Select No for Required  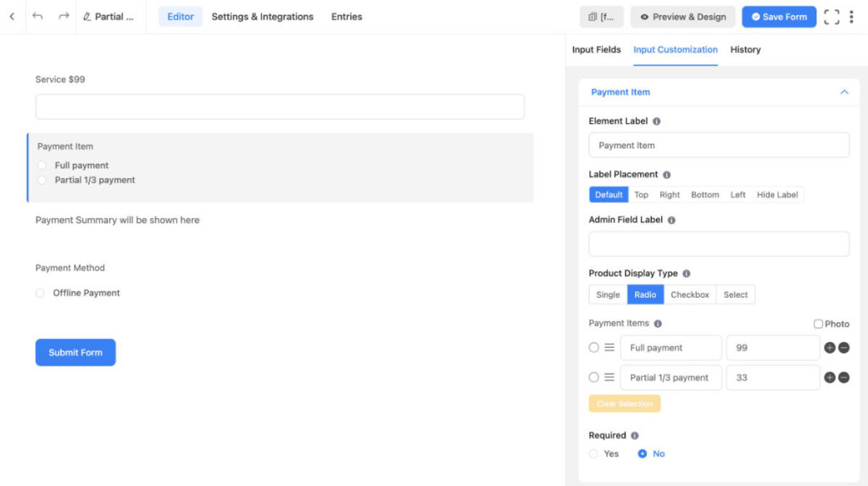pos(643,454)
